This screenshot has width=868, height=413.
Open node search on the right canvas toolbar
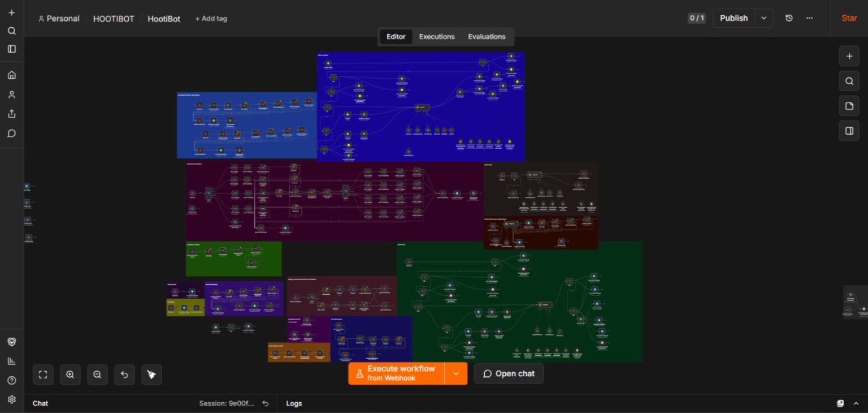(849, 81)
